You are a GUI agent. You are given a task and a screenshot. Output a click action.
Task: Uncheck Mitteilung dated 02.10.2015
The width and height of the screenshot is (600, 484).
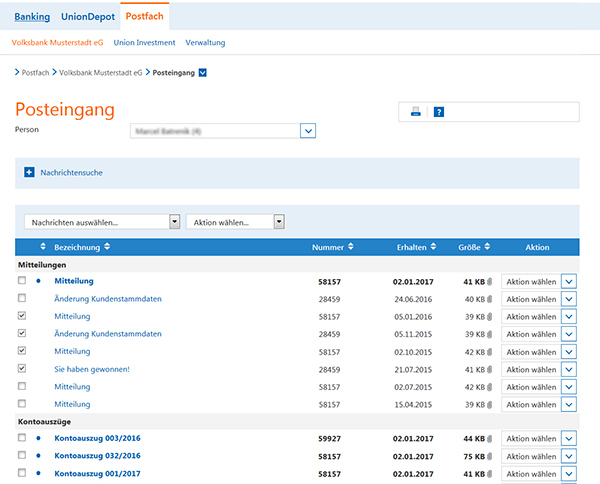point(22,350)
